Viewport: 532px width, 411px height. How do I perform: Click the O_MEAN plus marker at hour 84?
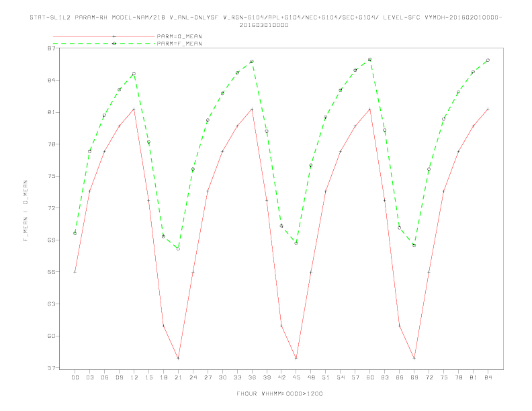pos(488,109)
